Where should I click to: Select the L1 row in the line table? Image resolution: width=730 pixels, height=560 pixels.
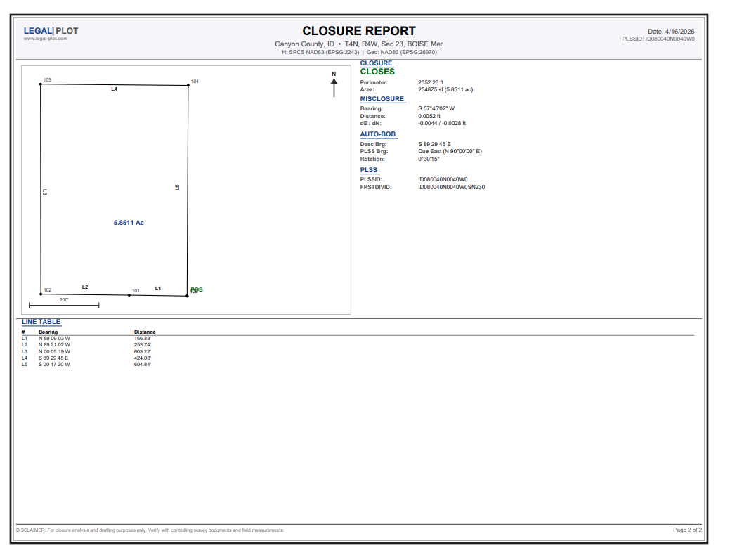pos(358,339)
